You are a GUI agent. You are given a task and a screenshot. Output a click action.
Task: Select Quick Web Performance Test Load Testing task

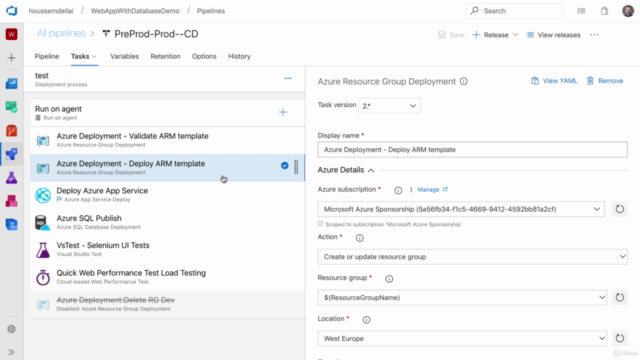pyautogui.click(x=167, y=277)
